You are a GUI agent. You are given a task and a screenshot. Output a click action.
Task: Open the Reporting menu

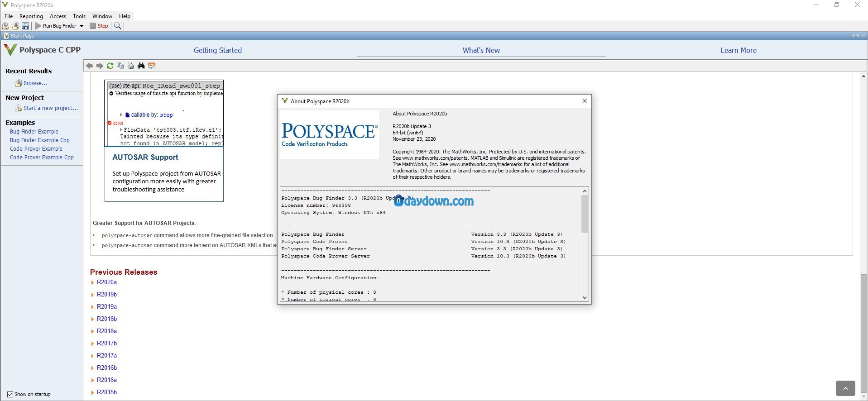pyautogui.click(x=31, y=16)
